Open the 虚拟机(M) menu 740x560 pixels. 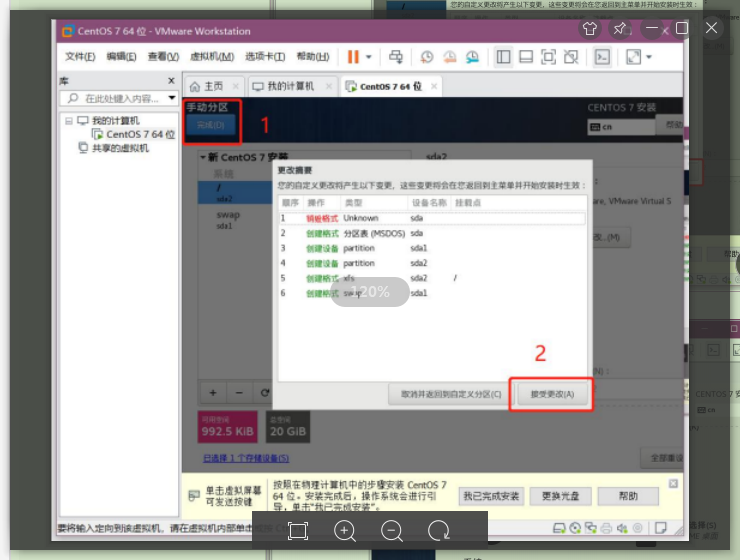(212, 57)
